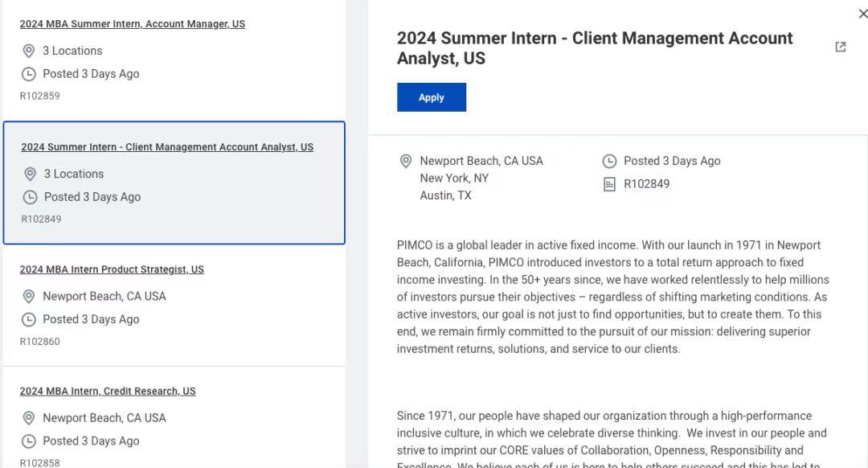Open 2024 MBA Intern Product Strategist link
868x468 pixels.
point(112,269)
